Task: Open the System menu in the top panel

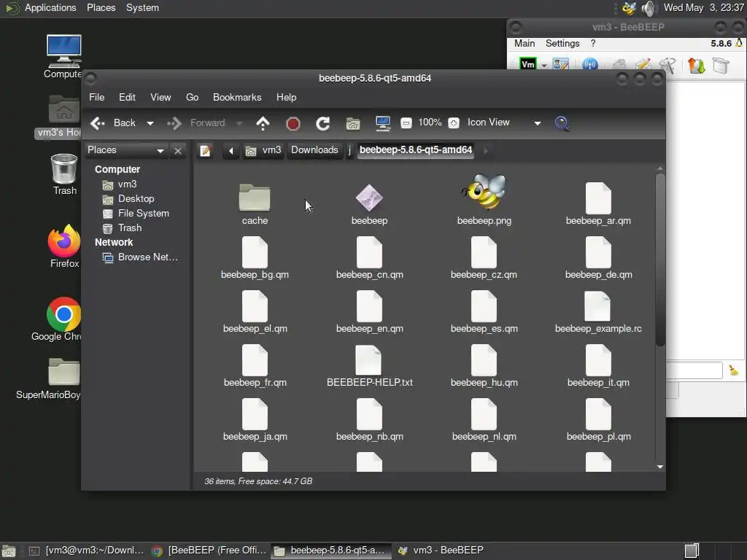Action: pyautogui.click(x=142, y=7)
